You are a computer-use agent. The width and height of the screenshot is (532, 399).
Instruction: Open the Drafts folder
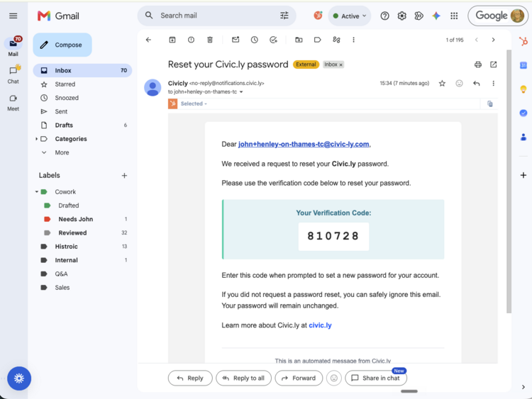click(82, 125)
